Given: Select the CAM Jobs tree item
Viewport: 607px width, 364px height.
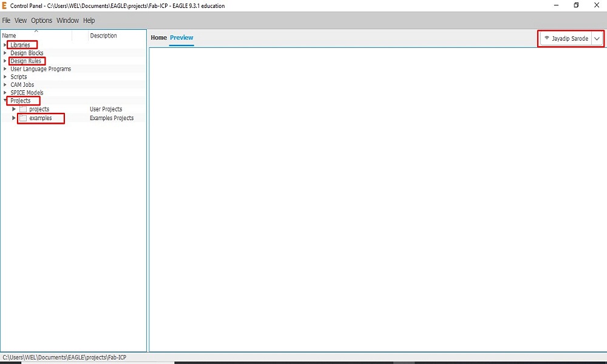Looking at the screenshot, I should tap(22, 85).
